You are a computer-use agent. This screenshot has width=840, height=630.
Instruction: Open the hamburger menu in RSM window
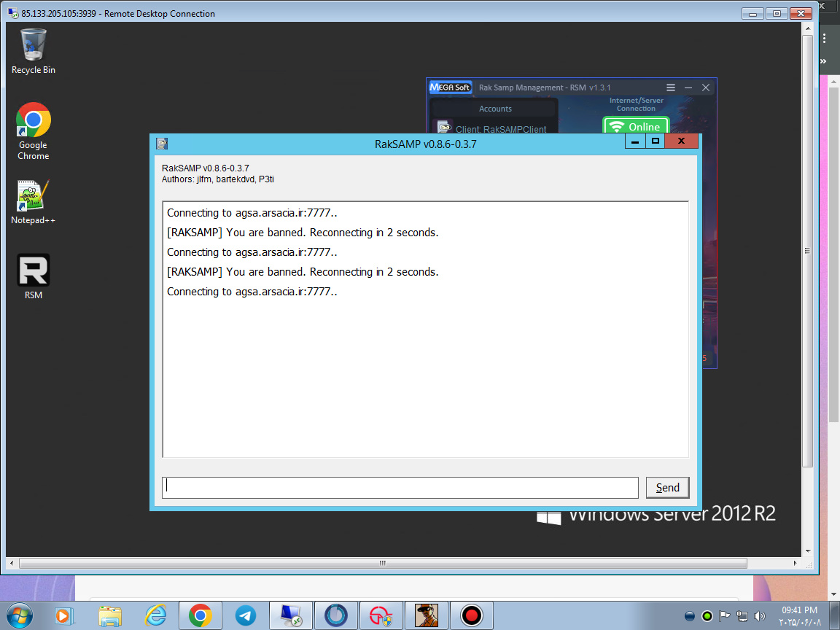pos(670,87)
